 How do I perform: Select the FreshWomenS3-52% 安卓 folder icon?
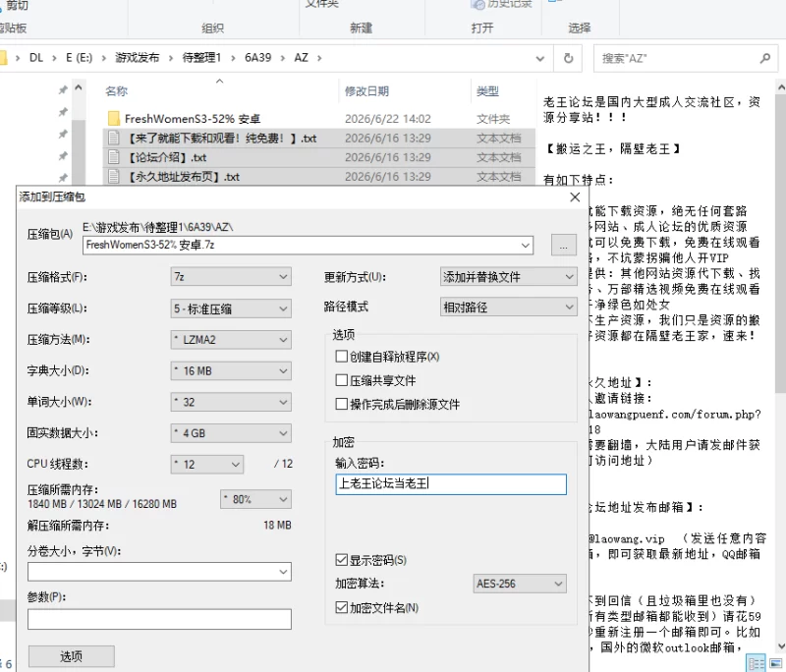pyautogui.click(x=114, y=118)
